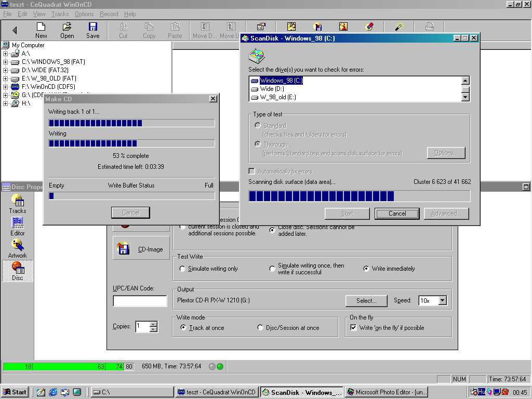
Task: Open the Record menu
Action: tap(109, 14)
